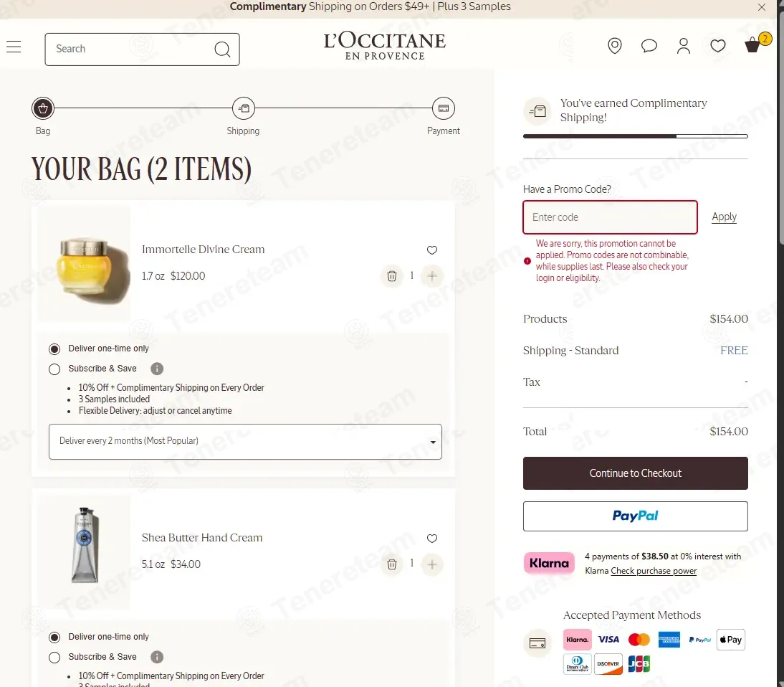Image resolution: width=784 pixels, height=687 pixels.
Task: Select Subscribe & Save for Immortelle Divine Cream
Action: click(x=54, y=369)
